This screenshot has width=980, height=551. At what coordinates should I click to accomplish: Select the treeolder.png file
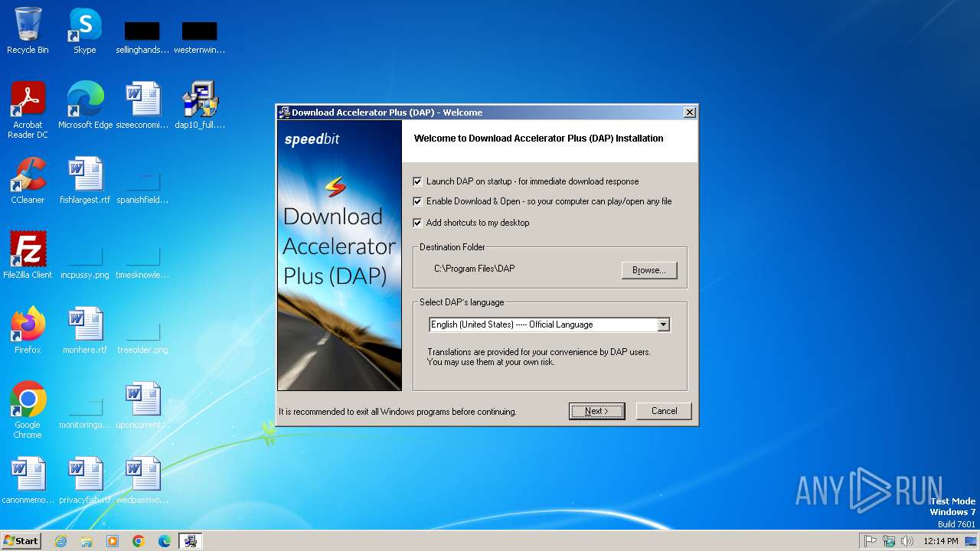(x=142, y=337)
